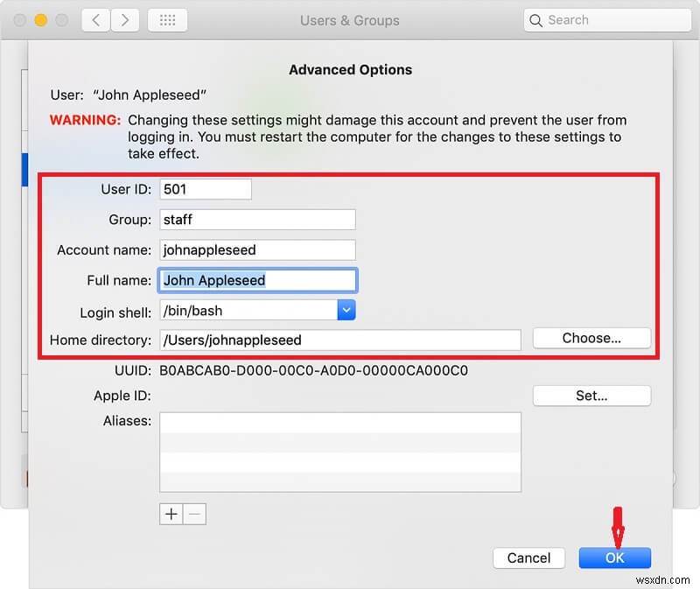Click the plus icon below Aliases

click(171, 514)
